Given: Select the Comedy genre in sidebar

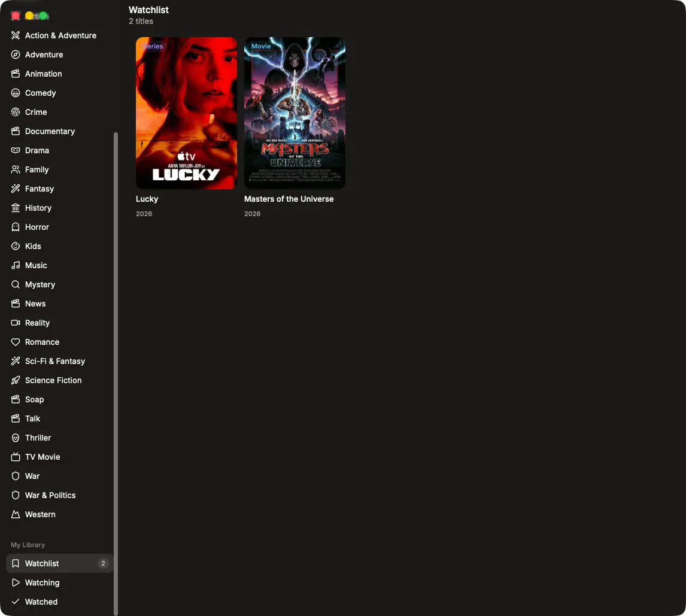Looking at the screenshot, I should [60, 93].
